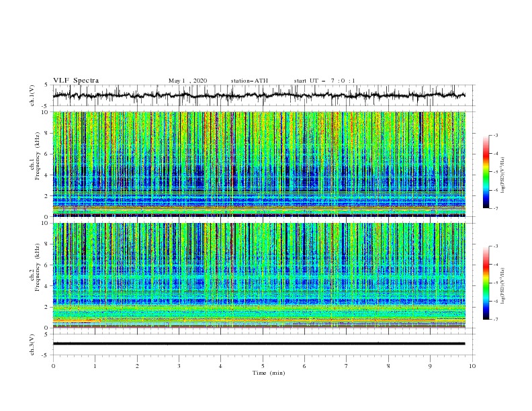Click the ch.1 spectrogram panel

tap(259, 164)
